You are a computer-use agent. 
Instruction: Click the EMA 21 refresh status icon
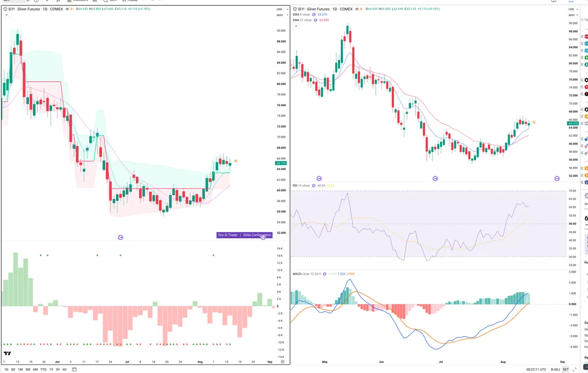point(315,20)
